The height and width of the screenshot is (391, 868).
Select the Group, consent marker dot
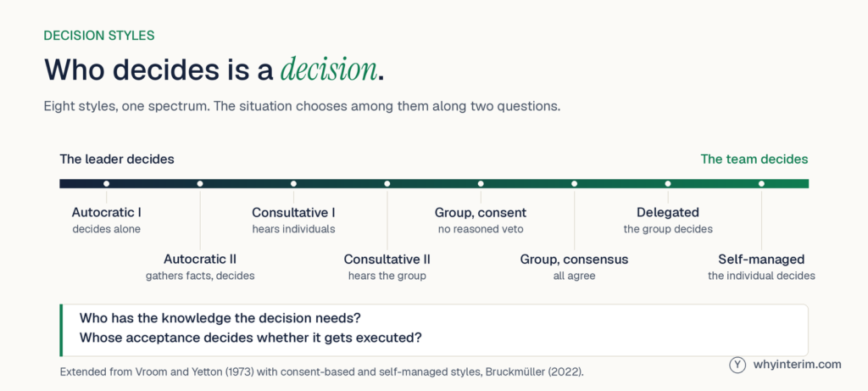click(x=481, y=183)
